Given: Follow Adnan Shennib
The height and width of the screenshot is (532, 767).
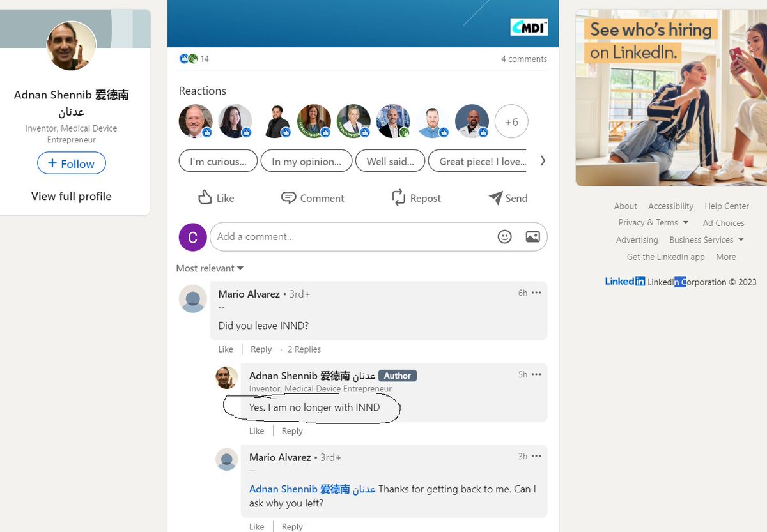Looking at the screenshot, I should (72, 163).
